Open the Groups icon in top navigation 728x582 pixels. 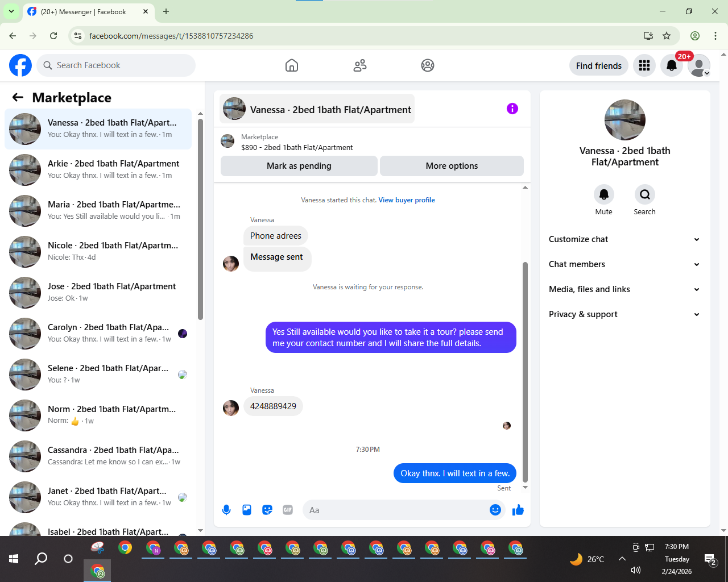coord(428,65)
